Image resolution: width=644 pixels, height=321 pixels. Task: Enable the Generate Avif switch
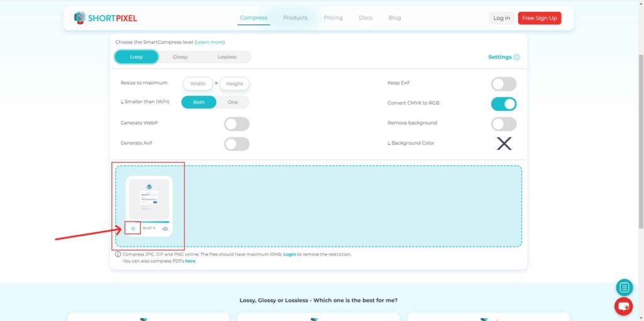tap(236, 144)
